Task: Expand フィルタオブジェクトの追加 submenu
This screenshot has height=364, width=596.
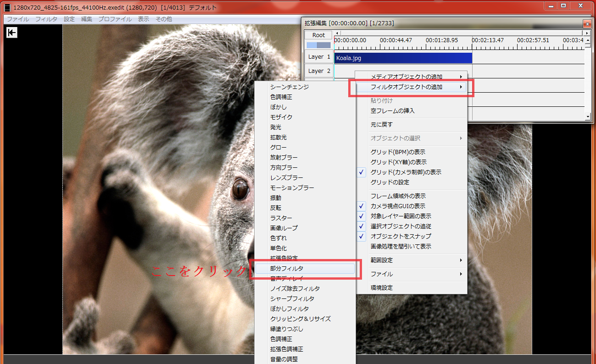Action: 412,87
